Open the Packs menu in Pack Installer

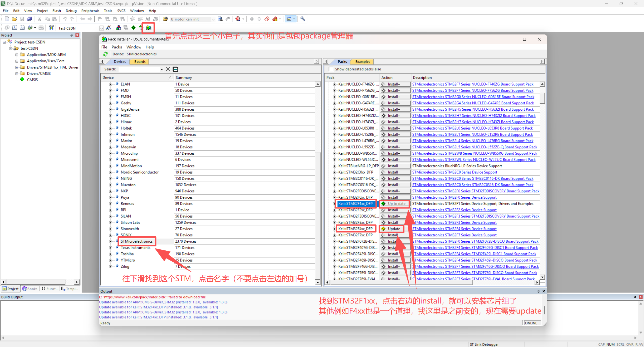point(117,47)
